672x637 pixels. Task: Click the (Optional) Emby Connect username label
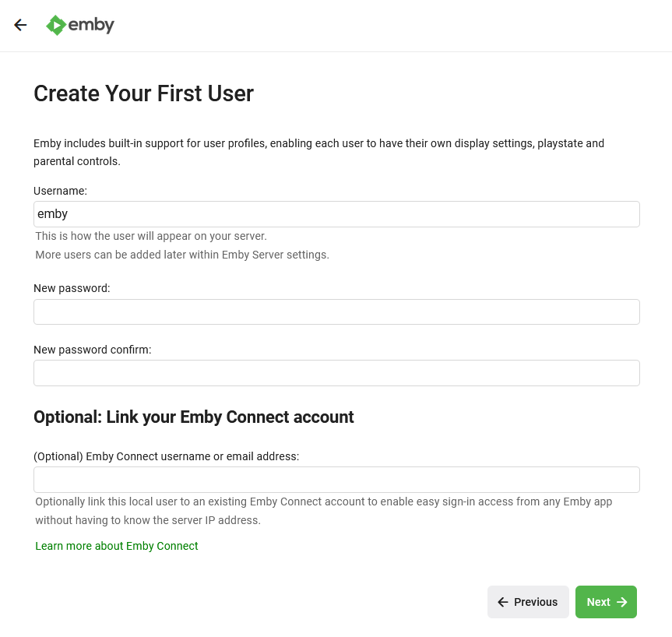167,456
